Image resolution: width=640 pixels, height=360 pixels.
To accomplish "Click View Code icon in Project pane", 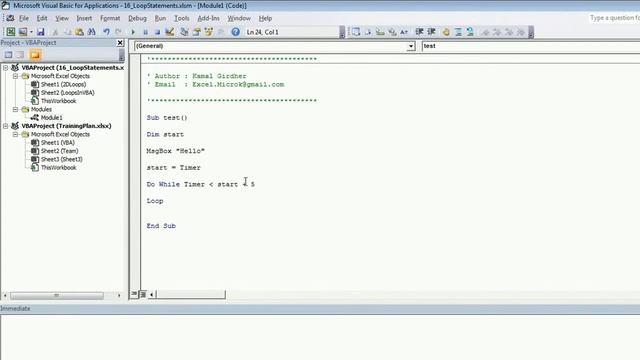I will [x=8, y=55].
